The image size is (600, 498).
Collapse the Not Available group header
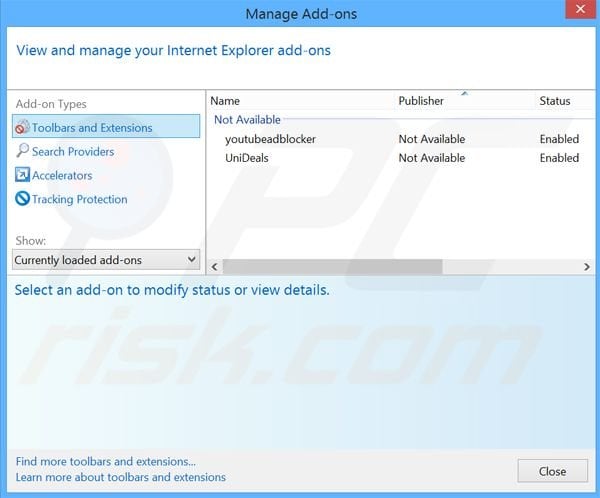pyautogui.click(x=247, y=120)
